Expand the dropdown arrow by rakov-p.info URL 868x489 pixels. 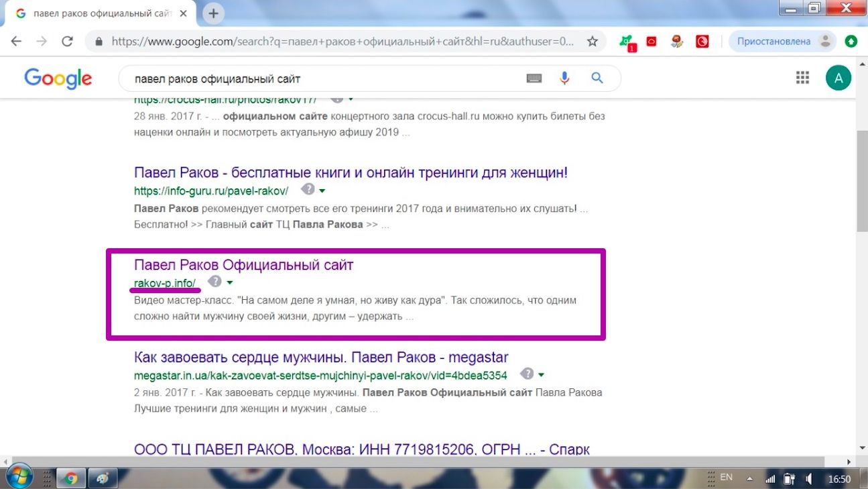point(229,282)
